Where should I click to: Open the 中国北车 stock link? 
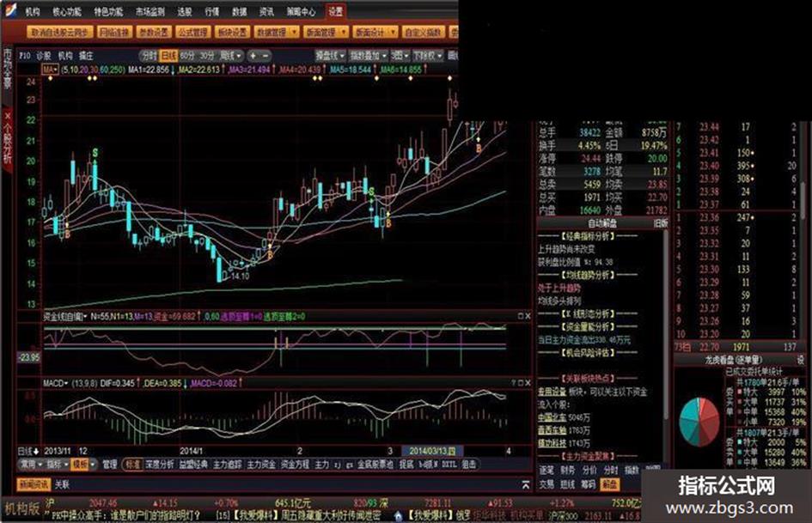click(x=552, y=417)
